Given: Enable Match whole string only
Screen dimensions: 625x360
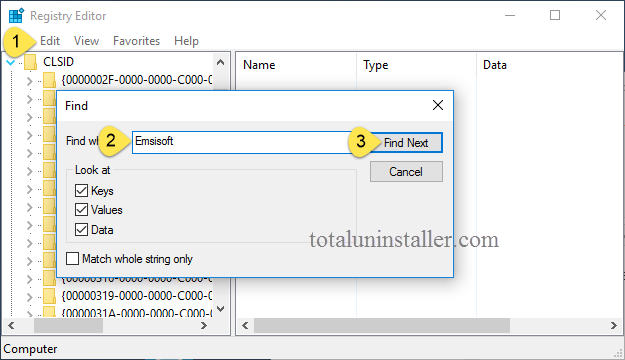Looking at the screenshot, I should pos(73,258).
